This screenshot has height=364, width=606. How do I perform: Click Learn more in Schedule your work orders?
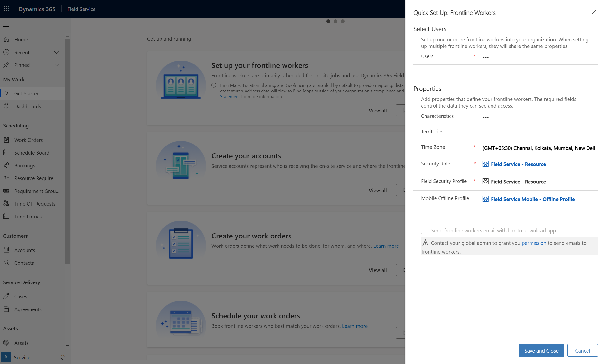point(355,326)
